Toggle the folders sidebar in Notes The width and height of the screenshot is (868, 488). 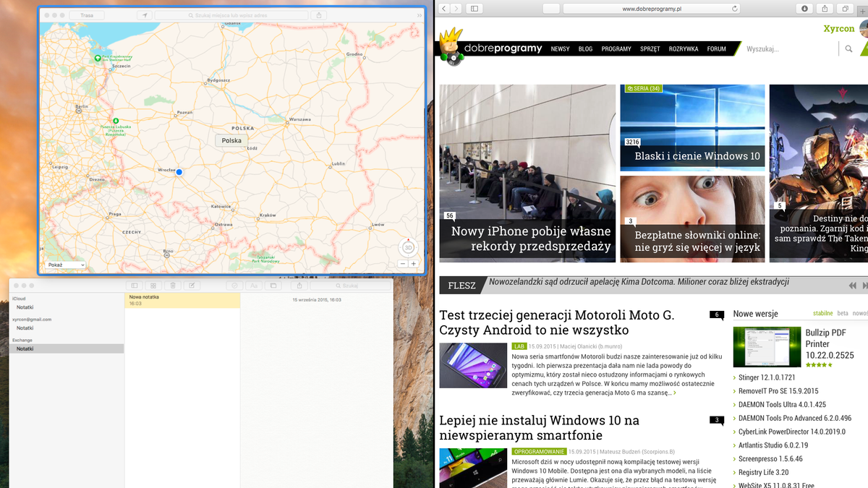[135, 286]
